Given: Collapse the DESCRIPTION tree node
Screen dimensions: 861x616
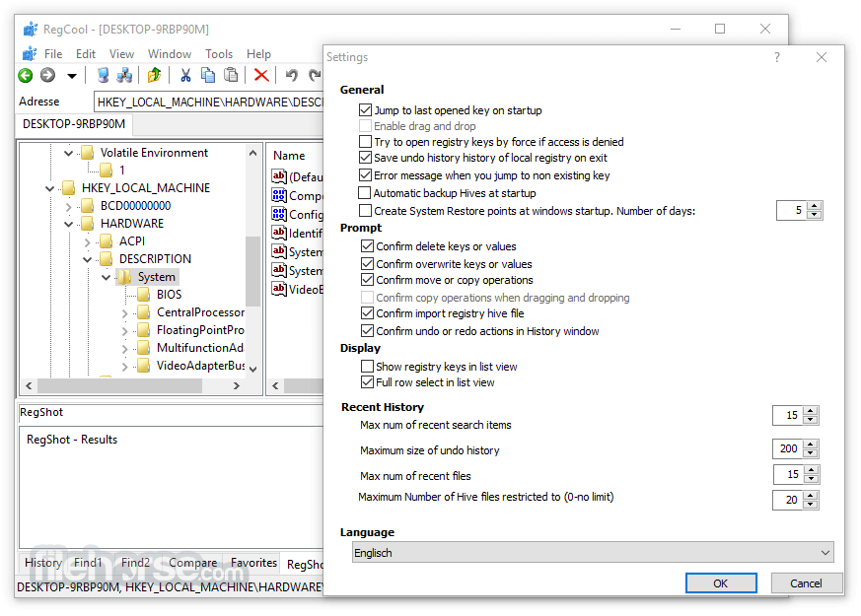Looking at the screenshot, I should coord(88,259).
